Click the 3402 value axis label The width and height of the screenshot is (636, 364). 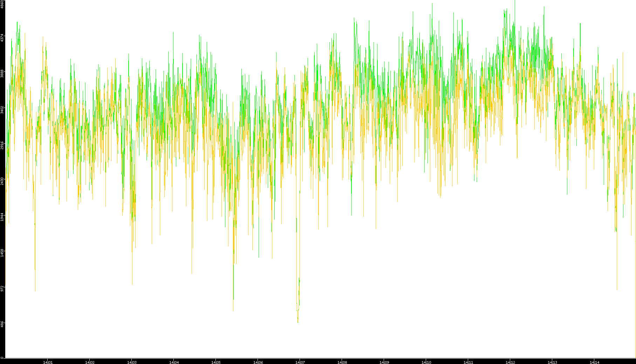2,110
